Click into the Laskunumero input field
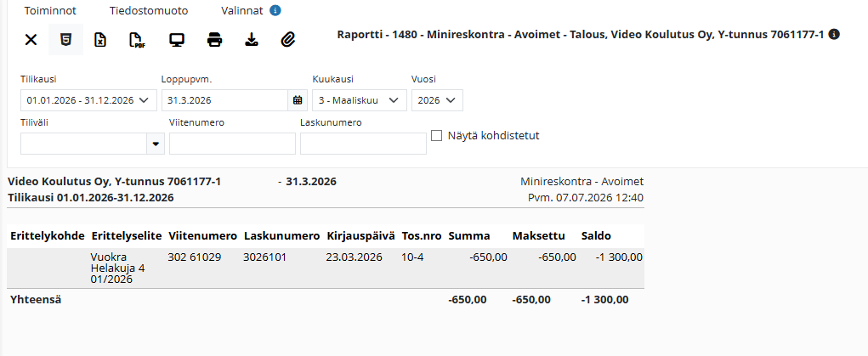 (x=363, y=144)
